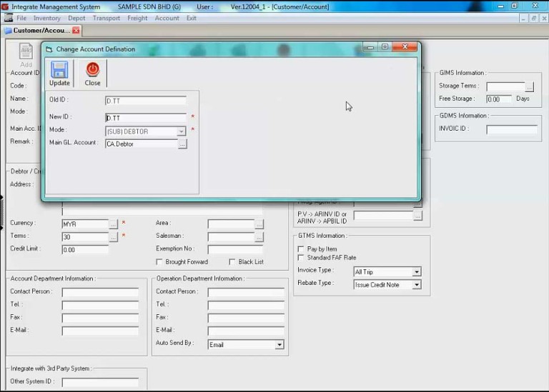The height and width of the screenshot is (392, 549).
Task: Open Currency lookup button next to MYR
Action: (113, 223)
